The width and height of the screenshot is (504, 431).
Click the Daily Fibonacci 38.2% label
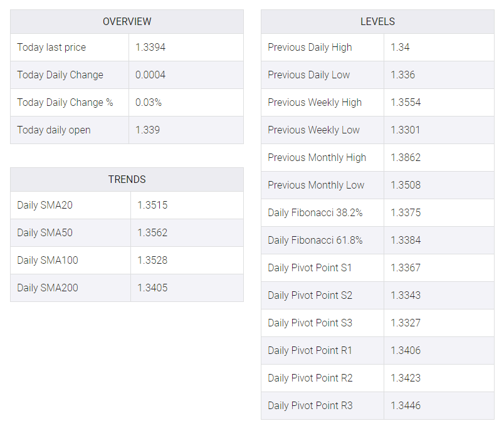click(x=315, y=212)
